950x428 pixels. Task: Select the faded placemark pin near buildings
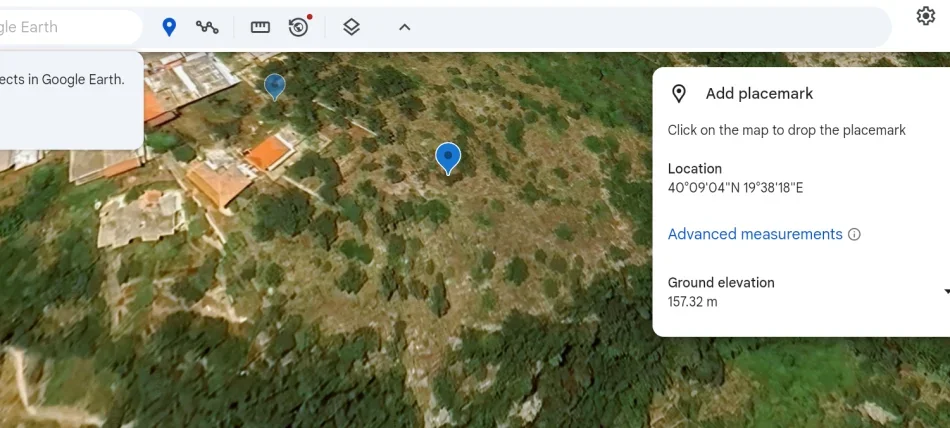click(274, 86)
